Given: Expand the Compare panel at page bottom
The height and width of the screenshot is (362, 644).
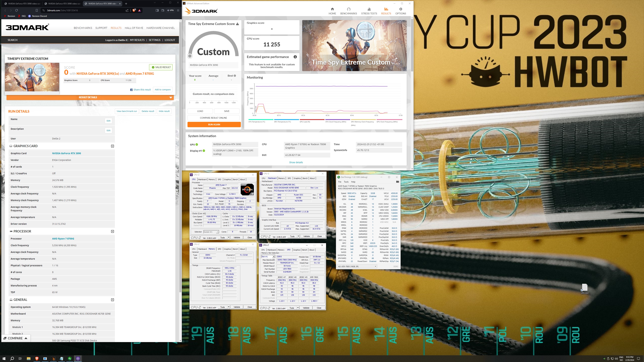Looking at the screenshot, I should pyautogui.click(x=15, y=338).
